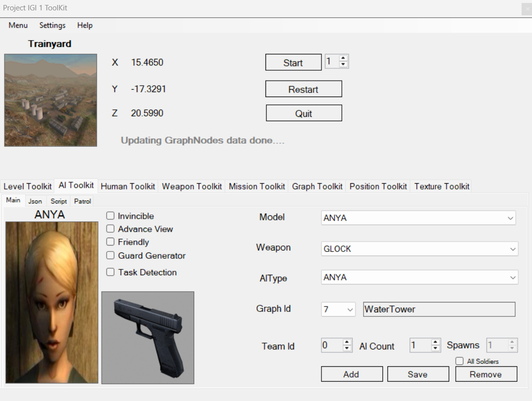Switch to the Weapon Toolkit tab

(x=192, y=187)
